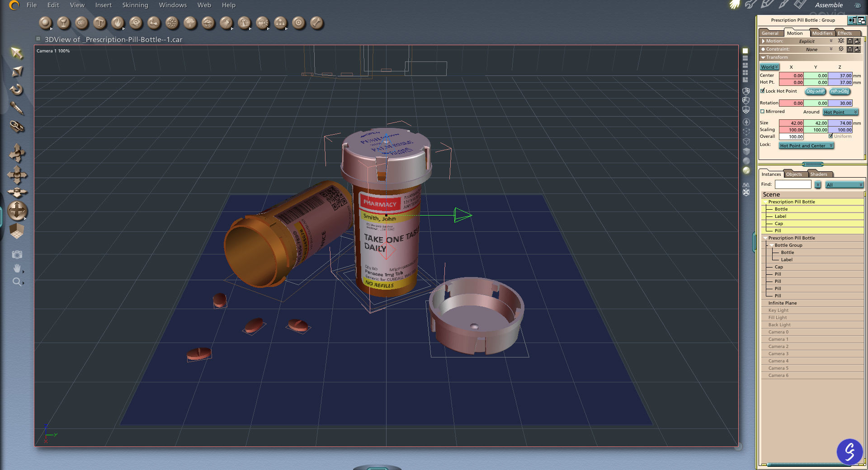
Task: Open the Assemble room hand icon
Action: [x=734, y=5]
